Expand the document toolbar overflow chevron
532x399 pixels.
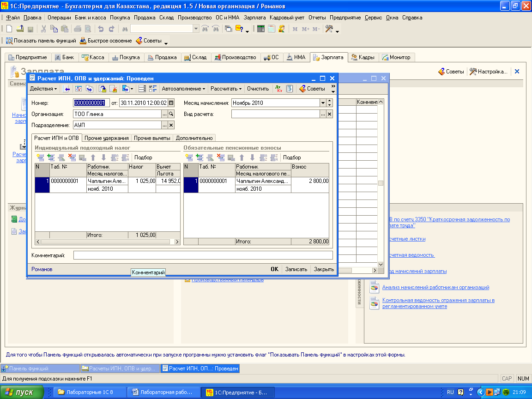pyautogui.click(x=333, y=89)
